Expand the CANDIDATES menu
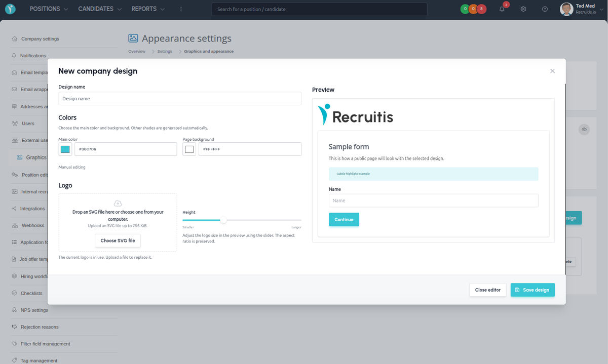Screen dimensions: 608x364 100,9
